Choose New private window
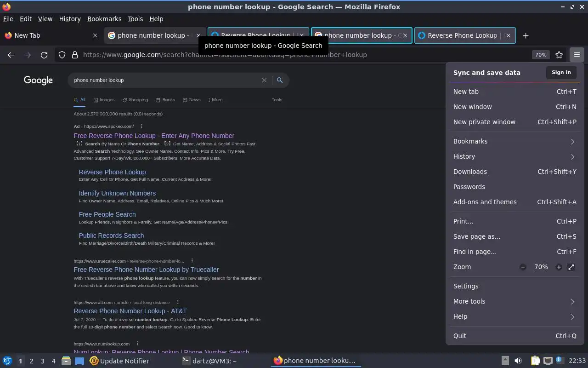Image resolution: width=588 pixels, height=368 pixels. (514, 122)
